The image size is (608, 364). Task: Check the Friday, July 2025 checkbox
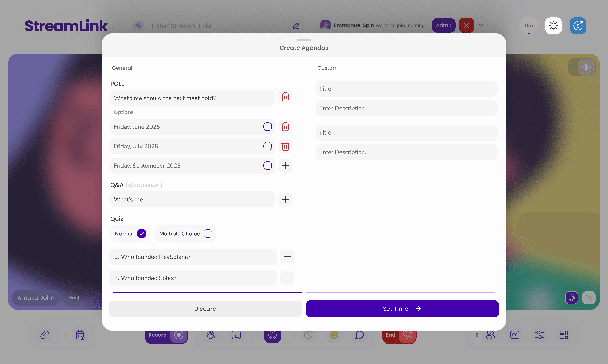pyautogui.click(x=267, y=146)
